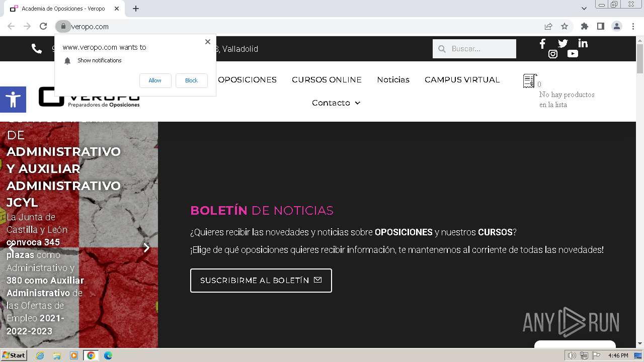Close the notification permission popup

pyautogui.click(x=208, y=42)
